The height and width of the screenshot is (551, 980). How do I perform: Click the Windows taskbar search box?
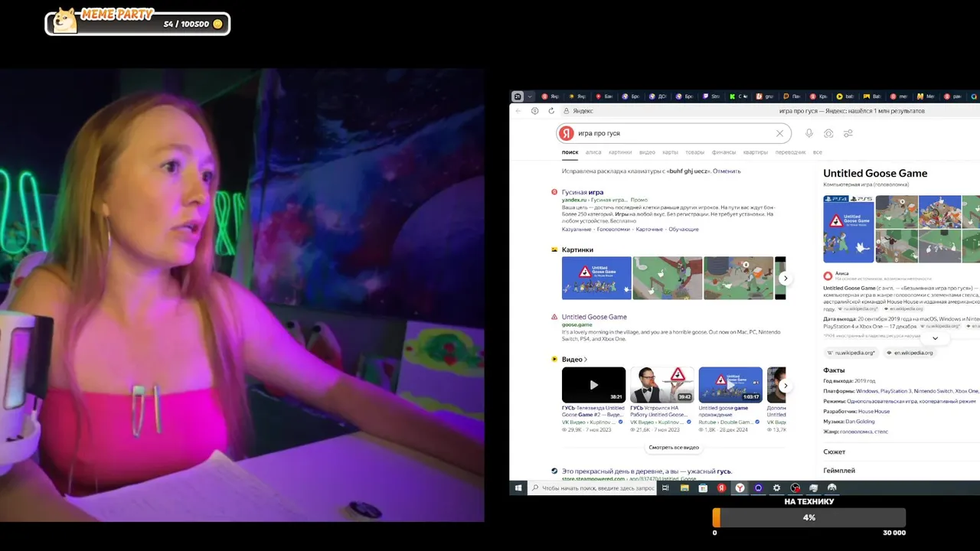pyautogui.click(x=593, y=488)
